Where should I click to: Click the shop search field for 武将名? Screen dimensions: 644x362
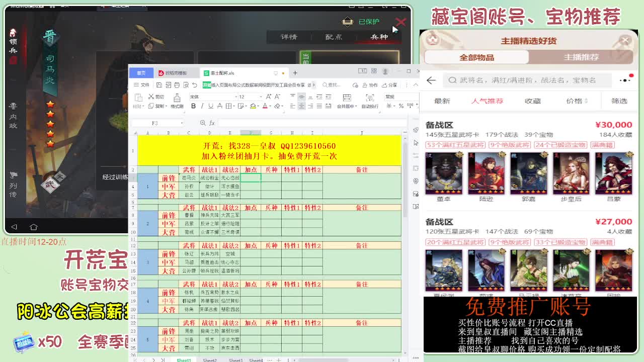tap(528, 80)
